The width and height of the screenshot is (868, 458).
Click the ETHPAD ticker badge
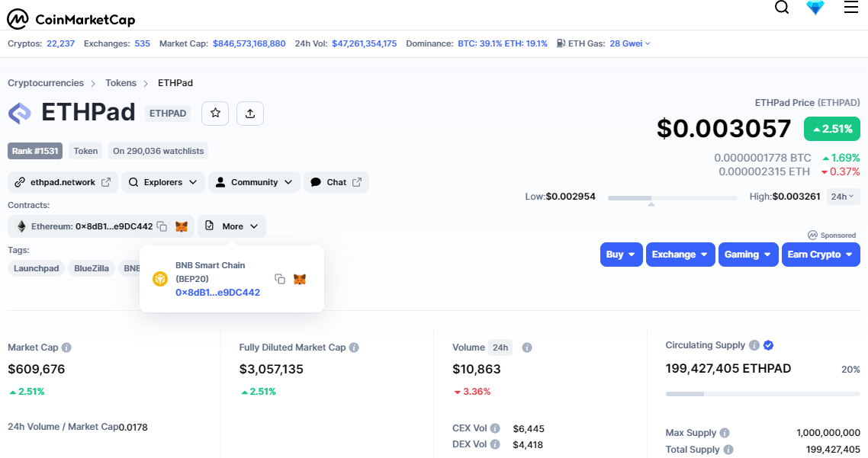(x=168, y=114)
